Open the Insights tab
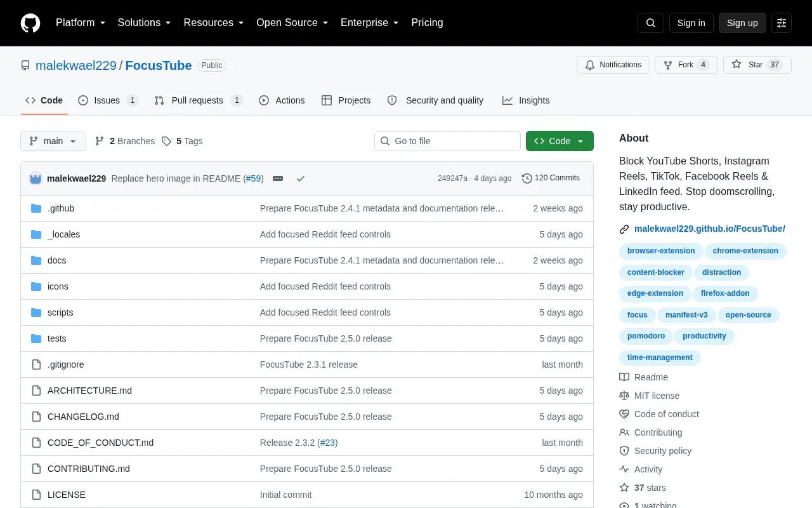Viewport: 812px width, 508px height. (x=526, y=100)
